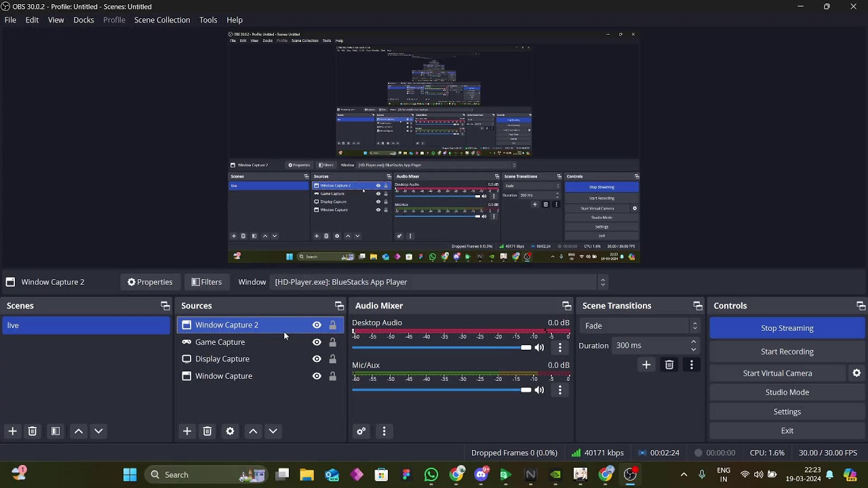Mute Mic/Aux speaker icon

[x=539, y=390]
